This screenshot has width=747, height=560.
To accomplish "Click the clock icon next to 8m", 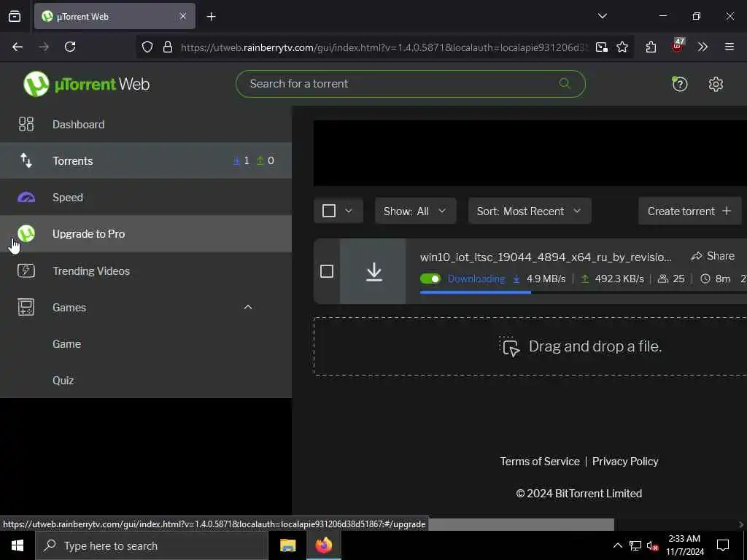I will click(x=705, y=279).
